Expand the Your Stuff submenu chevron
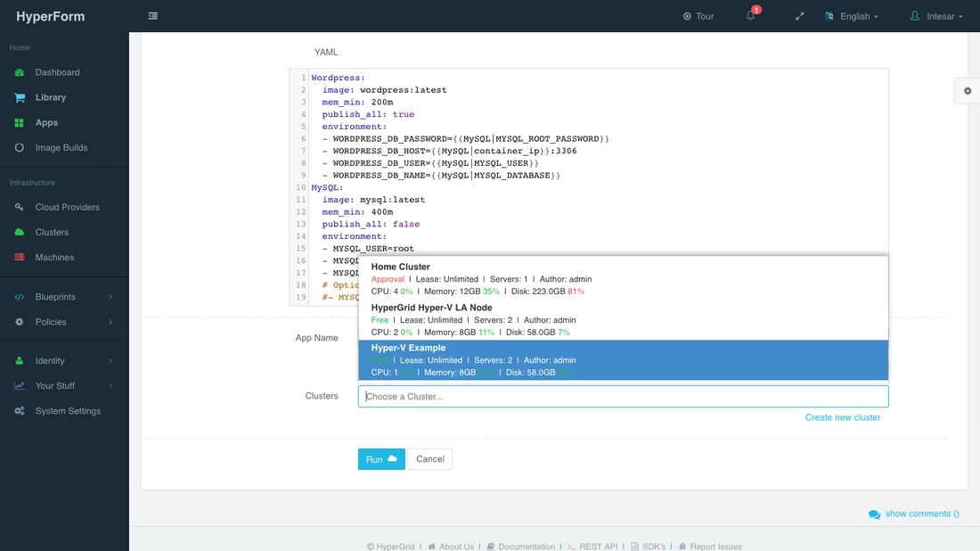This screenshot has height=551, width=980. 110,386
